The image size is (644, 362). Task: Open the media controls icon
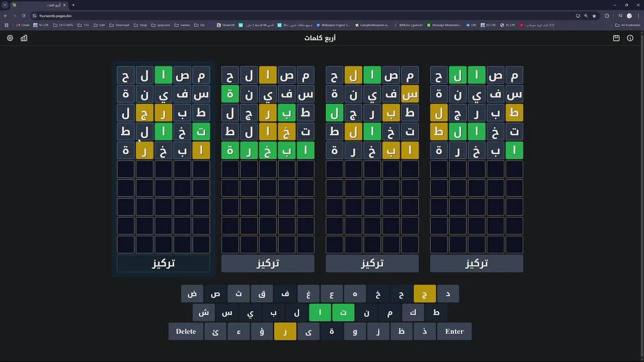pos(620,16)
